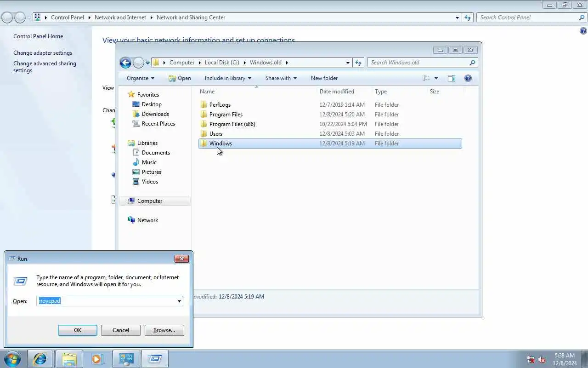Open Videos library
Image resolution: width=588 pixels, height=368 pixels.
[150, 182]
